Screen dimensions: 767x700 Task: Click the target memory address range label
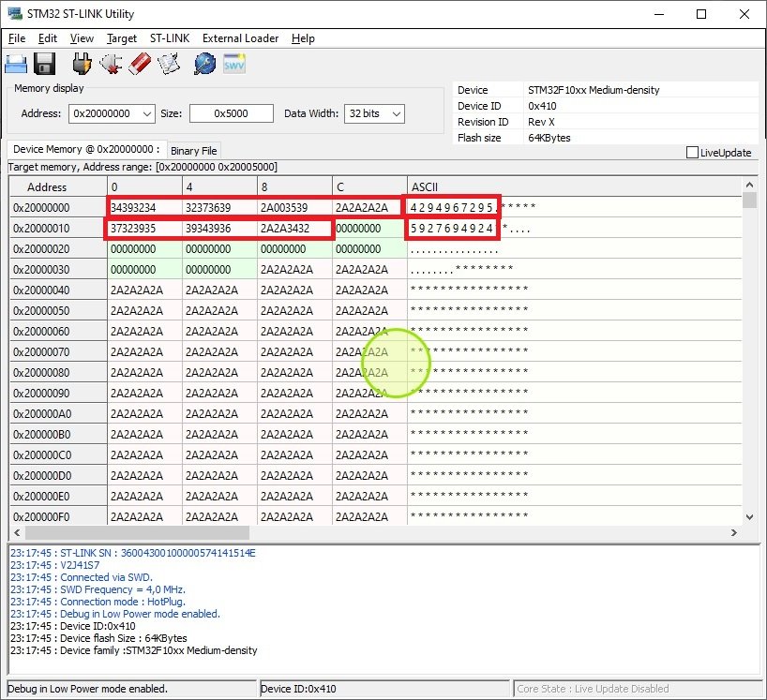click(x=143, y=167)
